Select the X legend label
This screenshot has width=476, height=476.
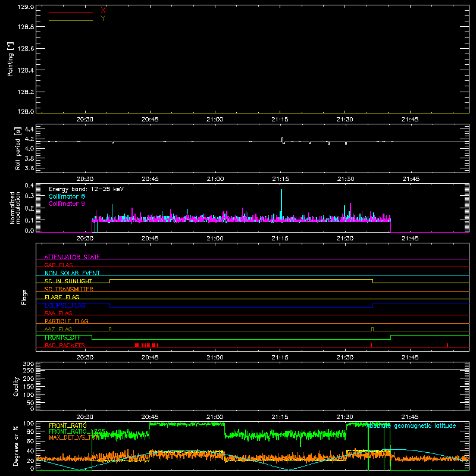point(103,10)
